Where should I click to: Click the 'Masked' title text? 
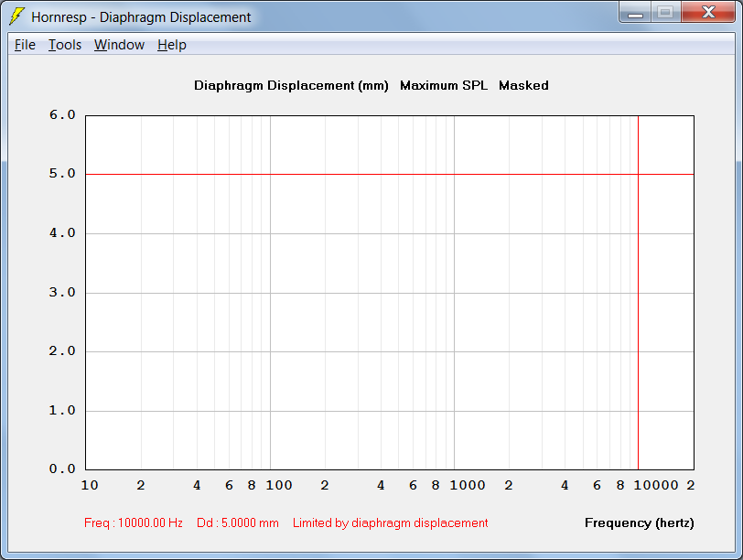[523, 85]
